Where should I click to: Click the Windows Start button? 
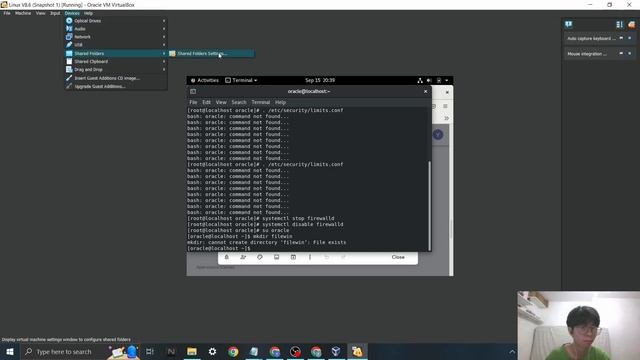10,351
